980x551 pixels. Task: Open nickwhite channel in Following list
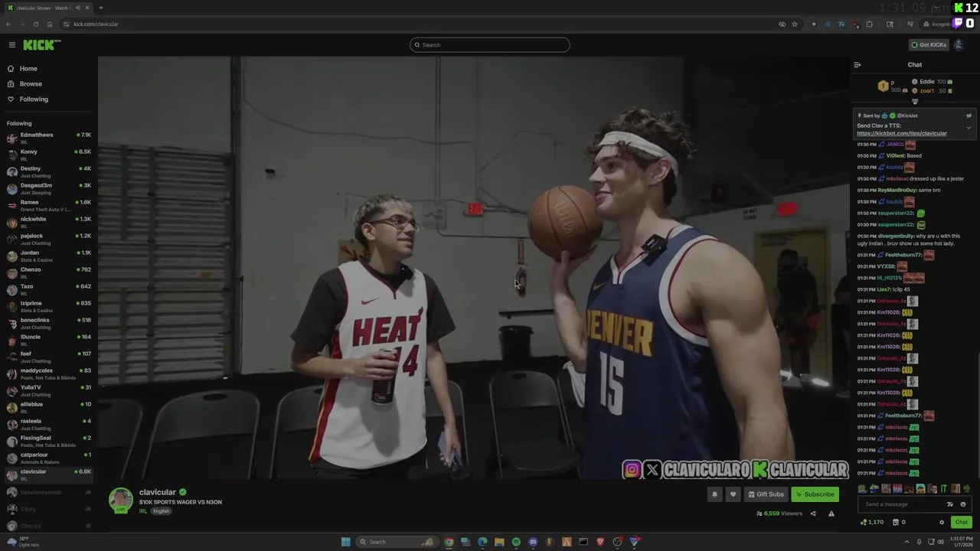pyautogui.click(x=49, y=223)
